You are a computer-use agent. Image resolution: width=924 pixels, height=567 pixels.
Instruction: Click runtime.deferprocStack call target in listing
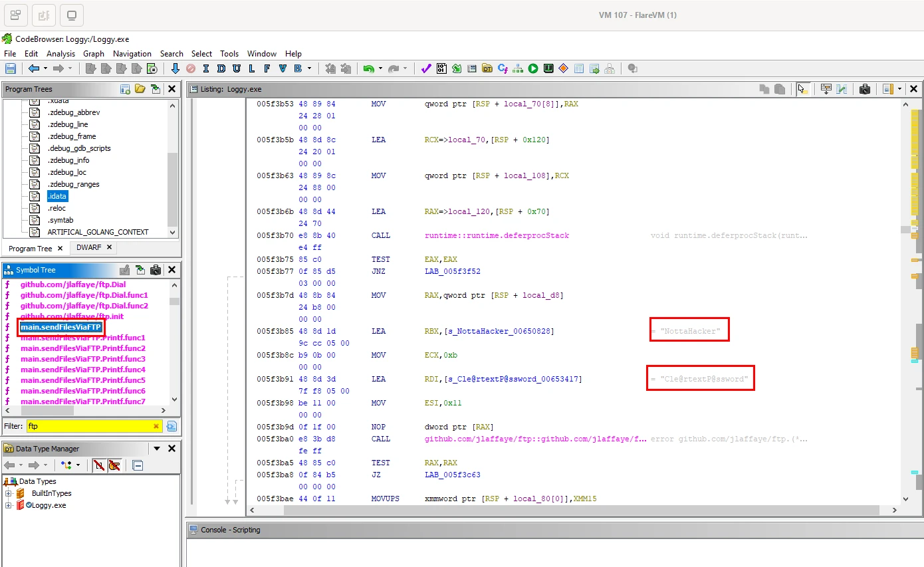(497, 235)
